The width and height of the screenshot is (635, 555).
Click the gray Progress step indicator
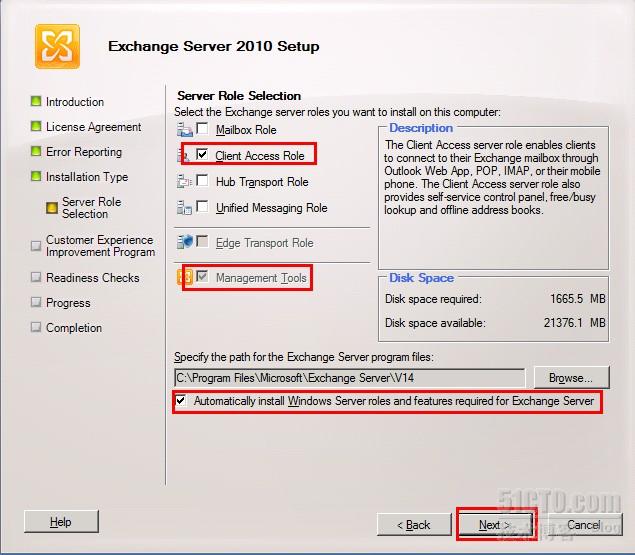pos(36,302)
